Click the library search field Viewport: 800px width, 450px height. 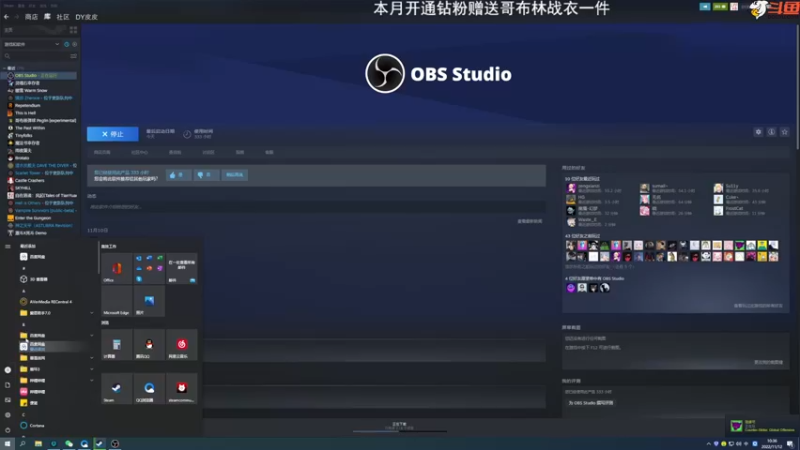click(36, 56)
